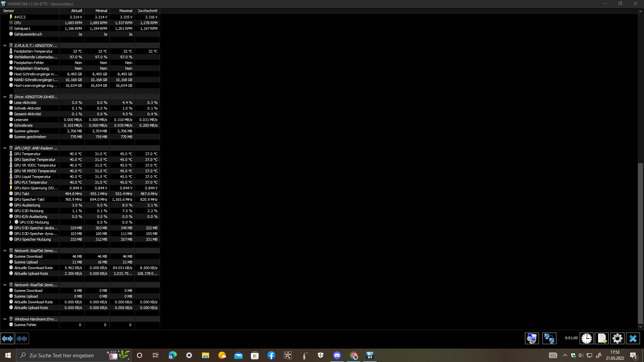
Task: Open Microsoft Edge from the taskbar
Action: 173,355
